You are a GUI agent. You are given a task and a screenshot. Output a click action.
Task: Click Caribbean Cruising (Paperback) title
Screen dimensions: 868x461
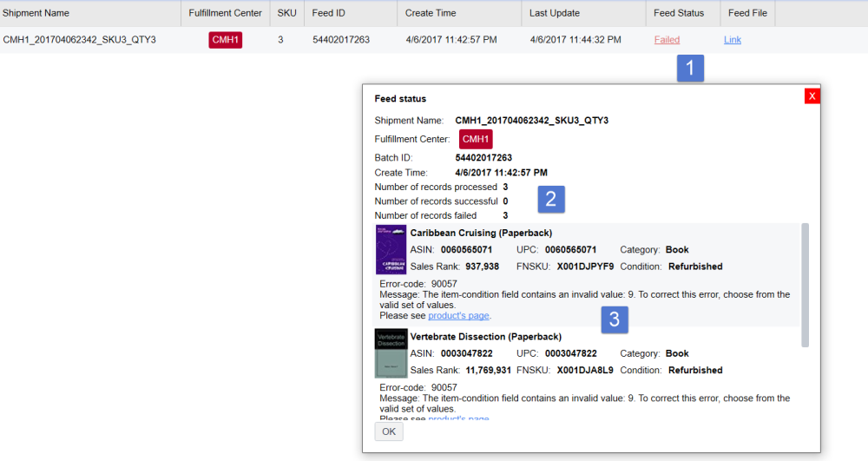coord(481,233)
